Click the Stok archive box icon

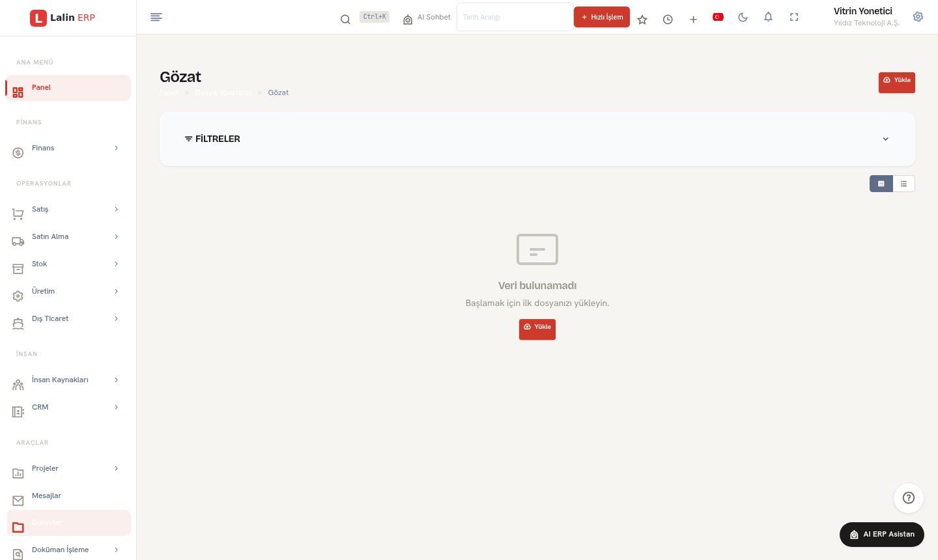point(18,269)
